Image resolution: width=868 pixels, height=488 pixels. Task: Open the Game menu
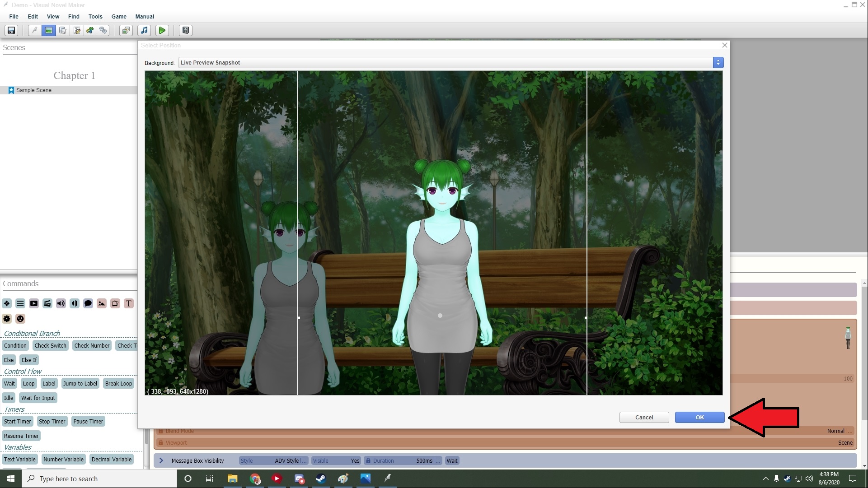119,16
